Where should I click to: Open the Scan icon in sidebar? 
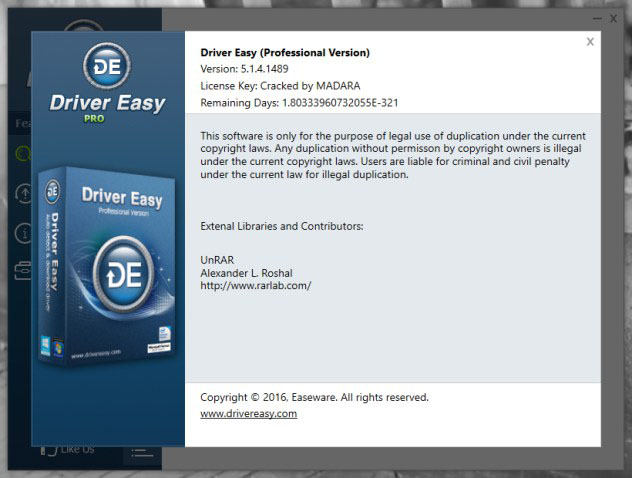pyautogui.click(x=23, y=154)
